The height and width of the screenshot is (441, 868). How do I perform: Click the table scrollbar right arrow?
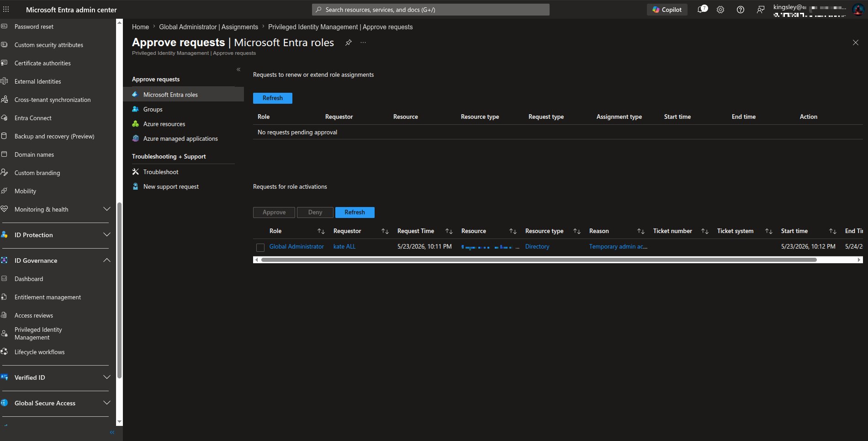pyautogui.click(x=859, y=260)
